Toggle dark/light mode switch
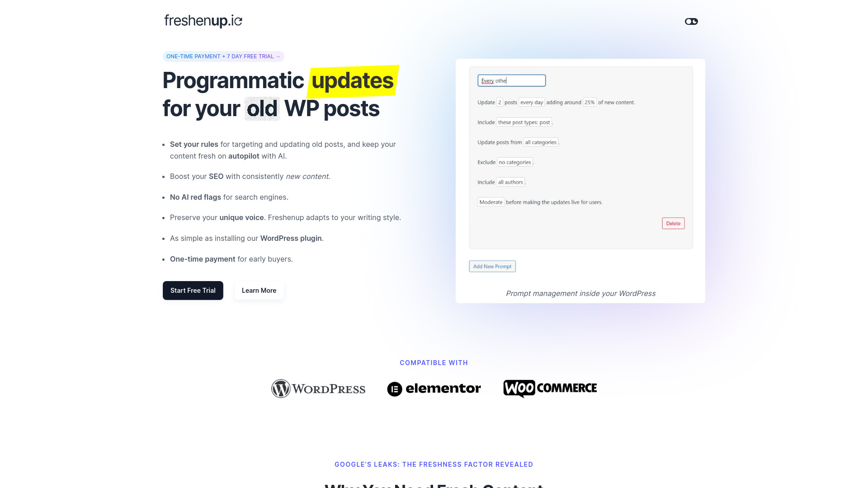868x488 pixels. pyautogui.click(x=691, y=20)
